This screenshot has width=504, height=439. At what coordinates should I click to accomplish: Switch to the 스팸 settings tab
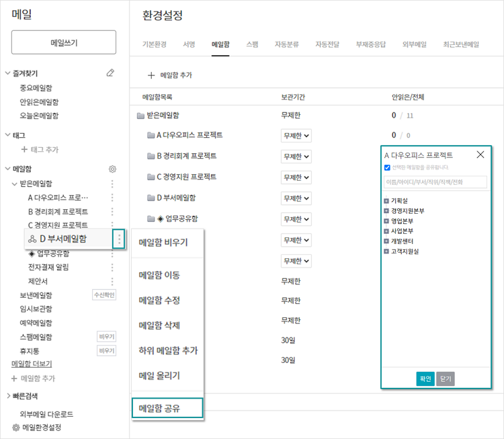(252, 44)
